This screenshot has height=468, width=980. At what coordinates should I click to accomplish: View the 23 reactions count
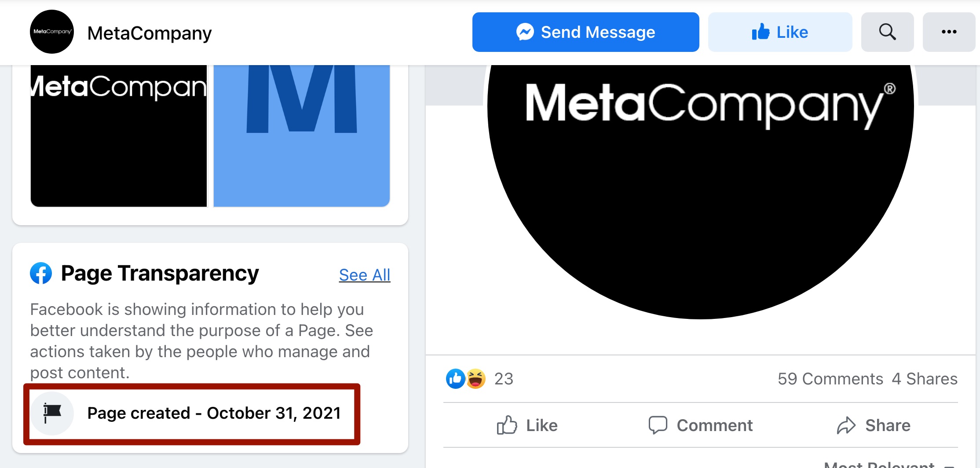[x=504, y=379]
